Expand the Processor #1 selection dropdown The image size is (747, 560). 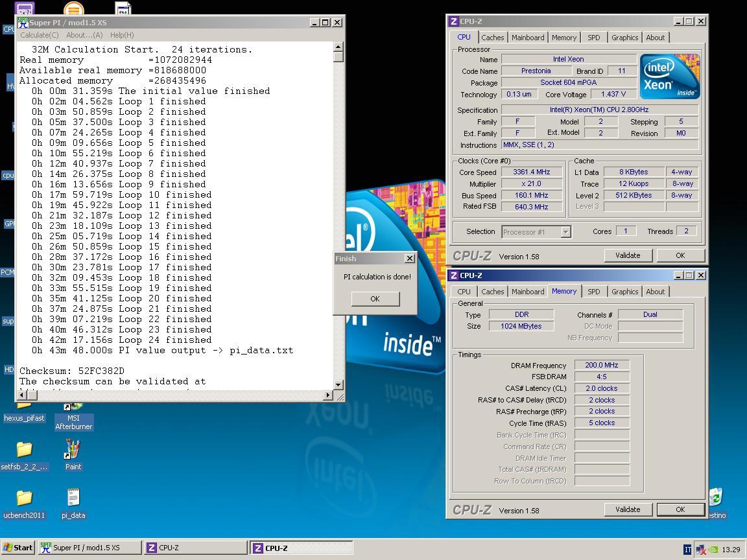coord(565,232)
